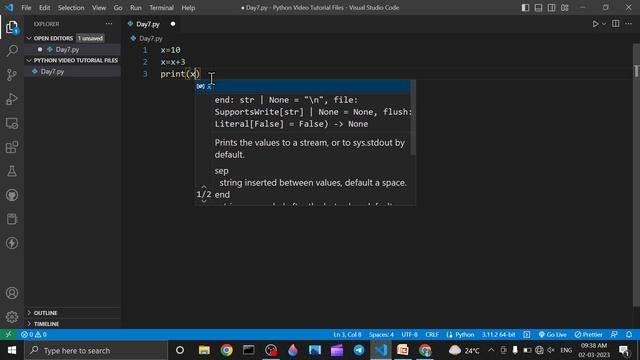Change indentation via Spaces: 4
640x360 pixels.
pos(381,335)
